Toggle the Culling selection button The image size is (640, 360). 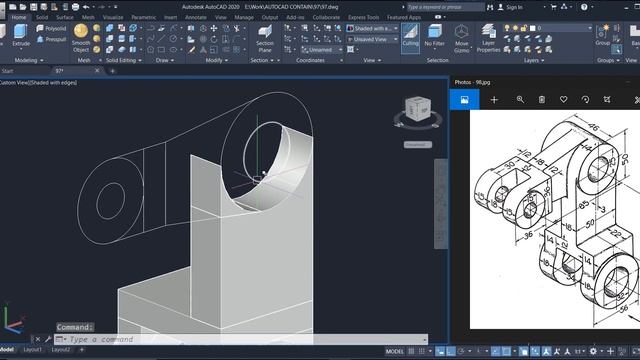tap(410, 38)
